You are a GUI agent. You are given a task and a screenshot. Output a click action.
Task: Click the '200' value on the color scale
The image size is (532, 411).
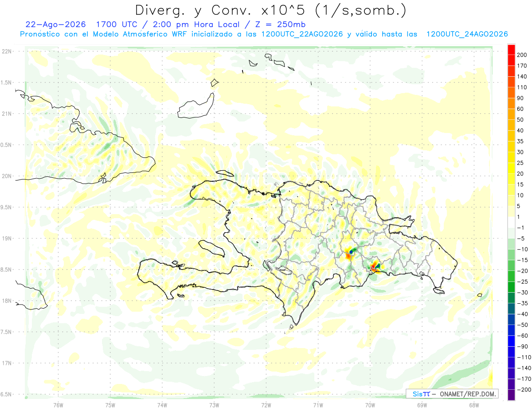point(523,55)
